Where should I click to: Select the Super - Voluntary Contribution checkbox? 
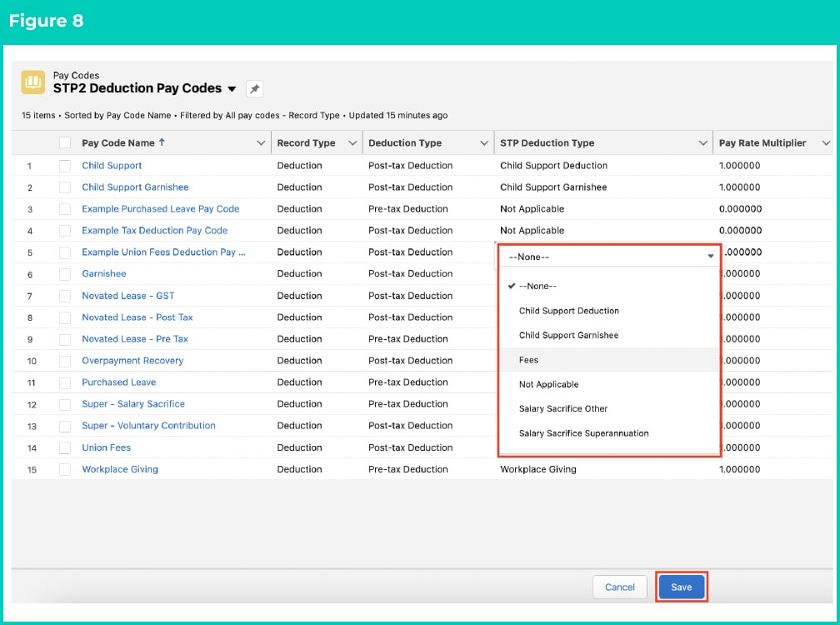tap(65, 426)
